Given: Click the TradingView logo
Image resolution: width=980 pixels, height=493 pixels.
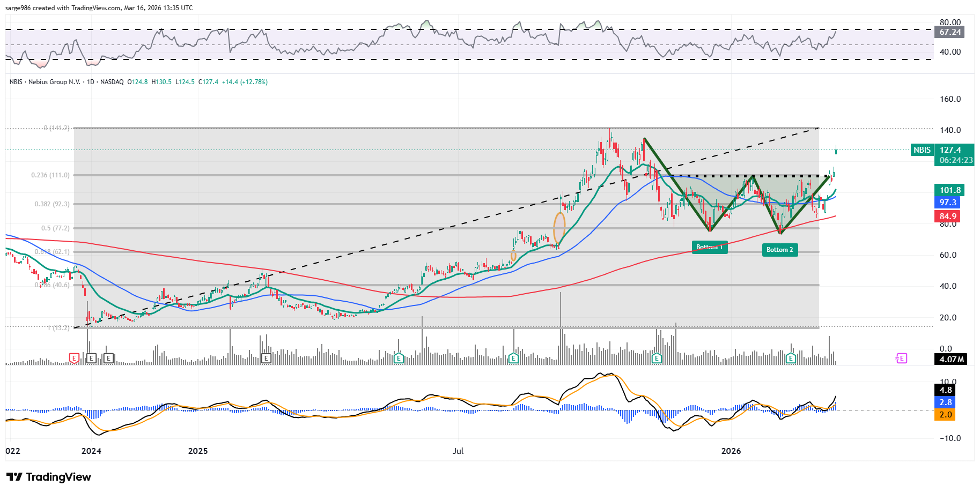Looking at the screenshot, I should pos(49,477).
